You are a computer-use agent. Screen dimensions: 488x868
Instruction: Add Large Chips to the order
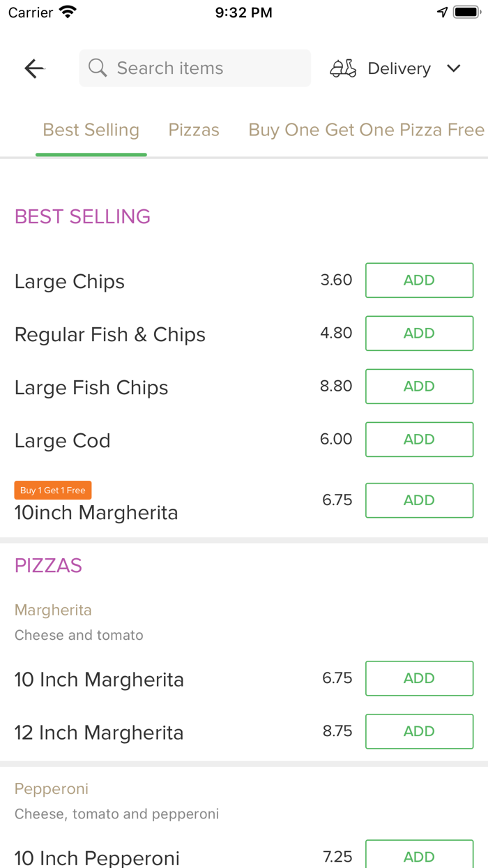pos(419,280)
